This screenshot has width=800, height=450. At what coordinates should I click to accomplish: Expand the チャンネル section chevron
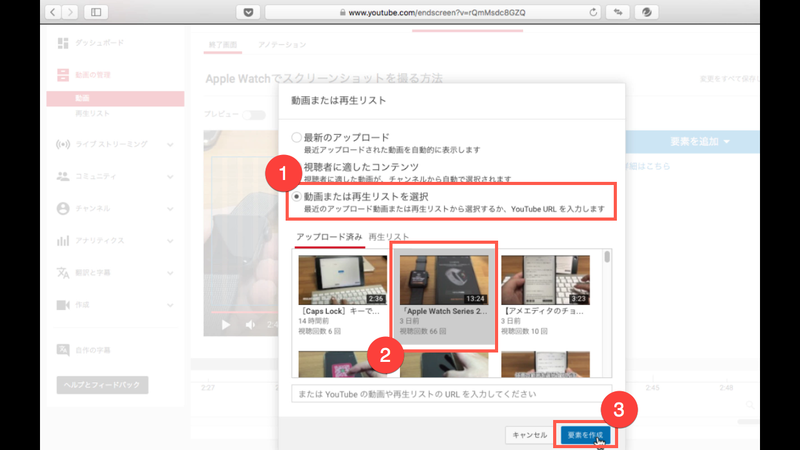[170, 209]
